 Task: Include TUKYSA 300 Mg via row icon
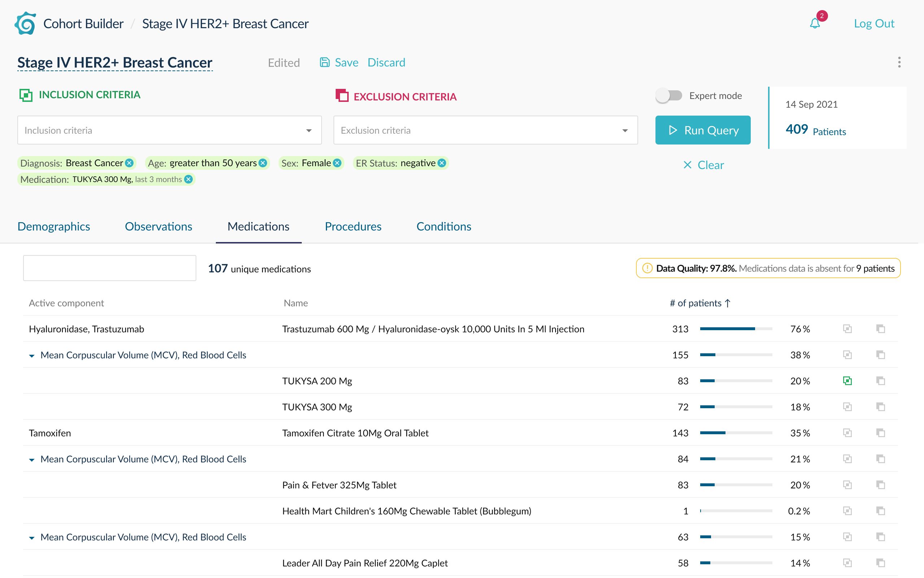(847, 407)
